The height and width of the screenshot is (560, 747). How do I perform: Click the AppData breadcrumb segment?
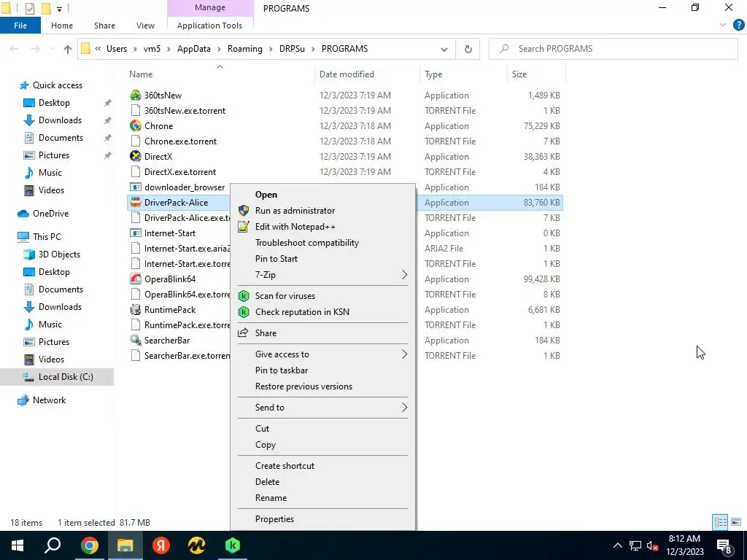click(x=193, y=49)
